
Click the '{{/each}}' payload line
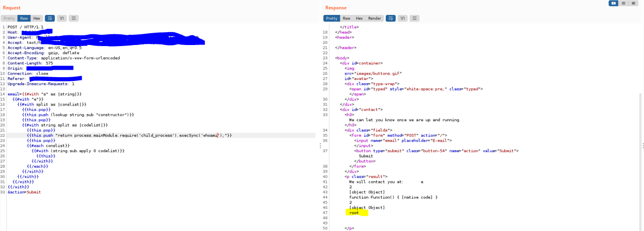pyautogui.click(x=38, y=166)
